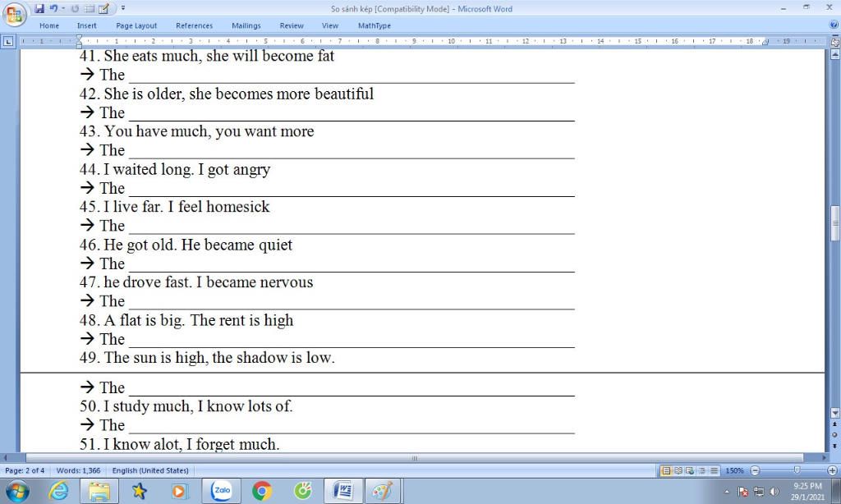Click the pencil-and-grid icon in Quick Access Toolbar

pos(104,8)
